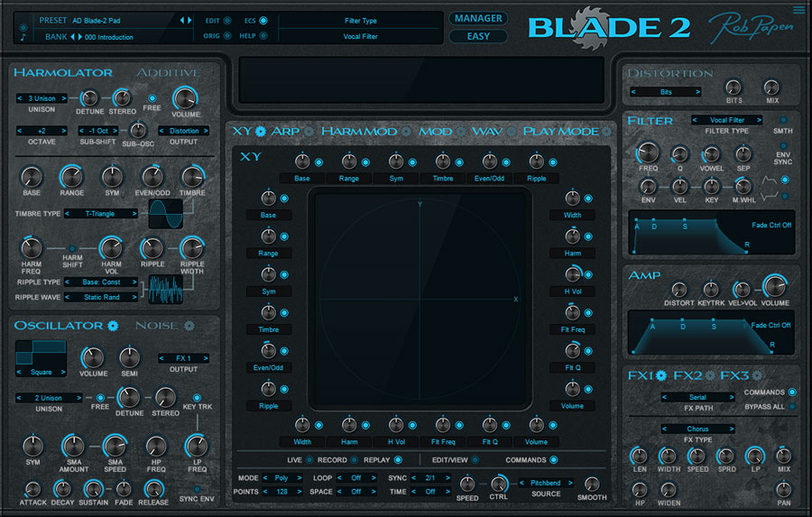
Task: Toggle the HELP LED in header
Action: [x=263, y=36]
